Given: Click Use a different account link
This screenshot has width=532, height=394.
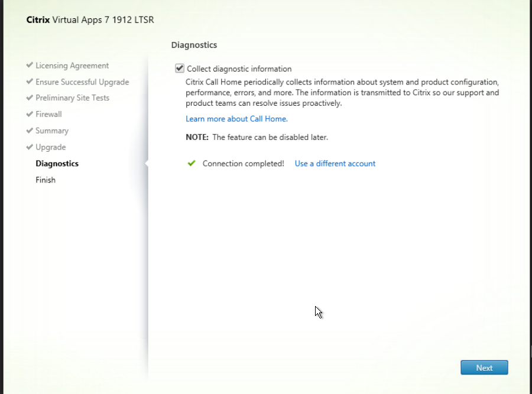Looking at the screenshot, I should 335,164.
